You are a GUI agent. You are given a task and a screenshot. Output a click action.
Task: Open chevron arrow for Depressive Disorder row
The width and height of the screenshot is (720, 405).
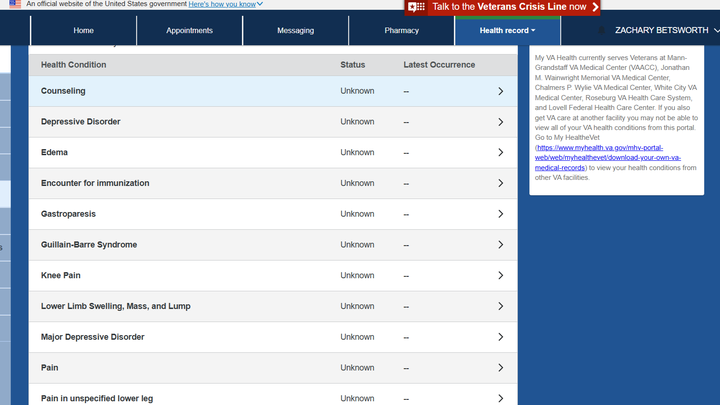click(x=501, y=122)
